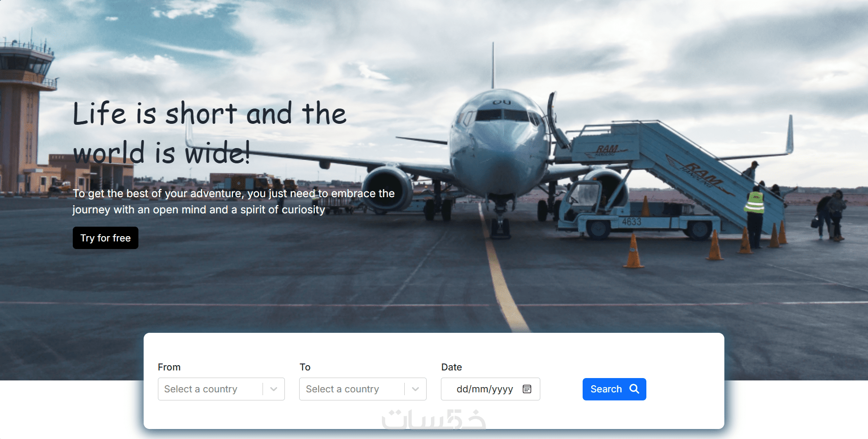Click the 'From' field label
868x439 pixels.
[x=169, y=367]
